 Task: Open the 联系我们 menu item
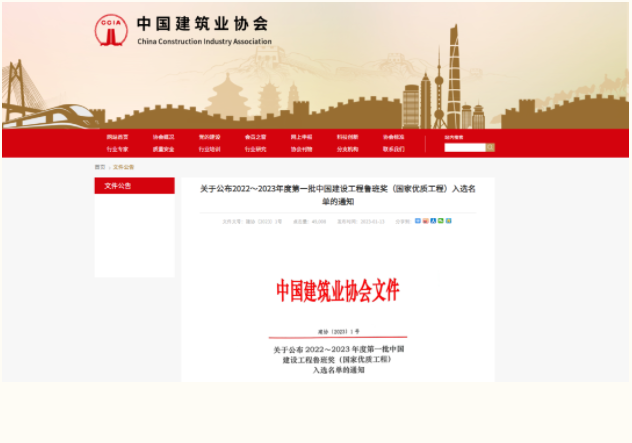[x=393, y=149]
